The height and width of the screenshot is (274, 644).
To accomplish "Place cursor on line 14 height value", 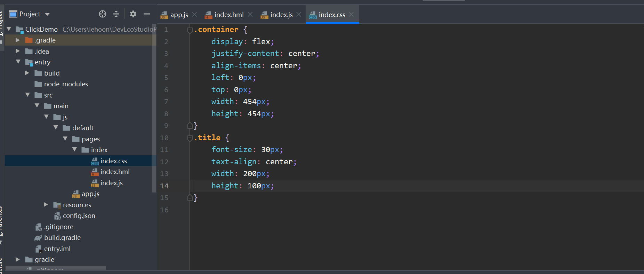I will 254,186.
